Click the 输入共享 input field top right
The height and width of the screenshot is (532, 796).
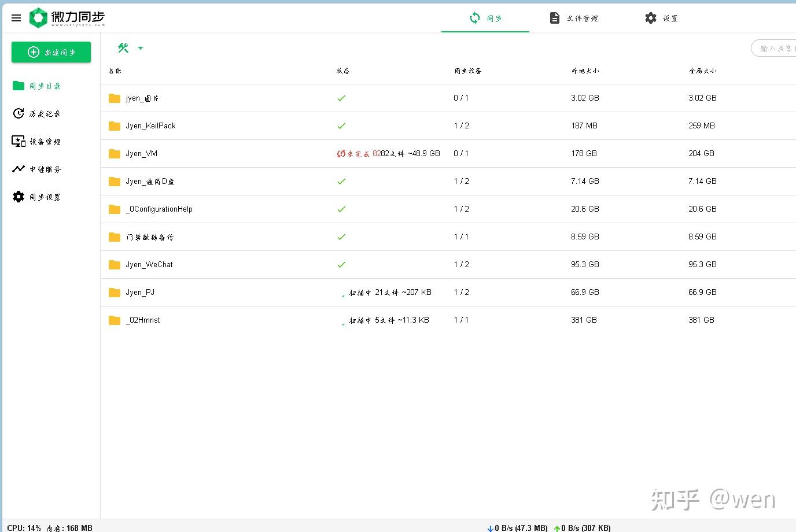pos(775,49)
